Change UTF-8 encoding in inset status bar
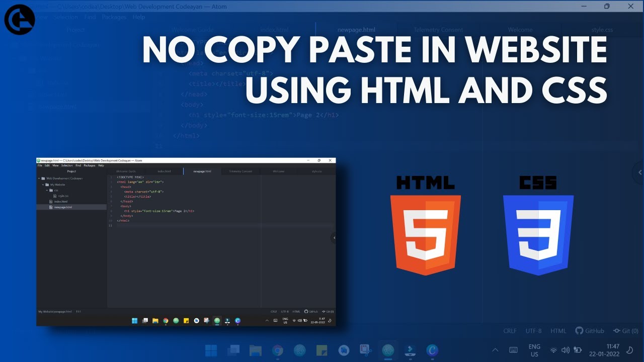The height and width of the screenshot is (362, 644). click(285, 312)
